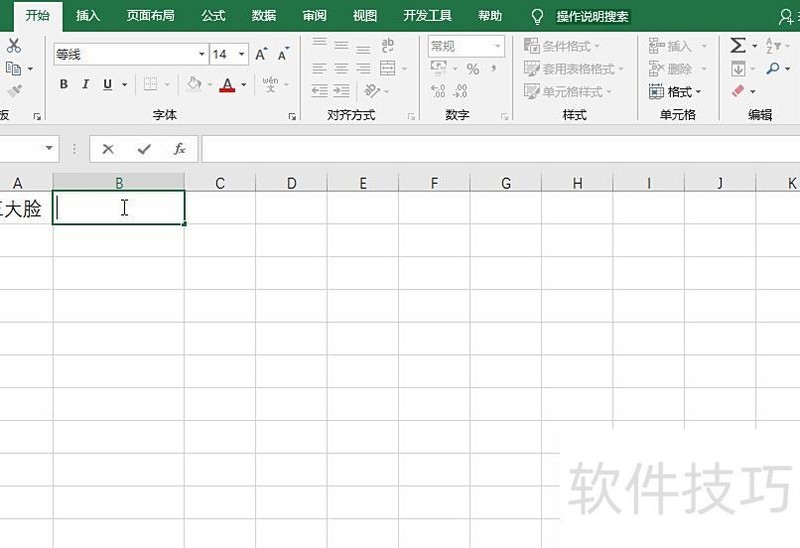Switch to the 审阅 tab
Screen dimensions: 800x548
314,16
